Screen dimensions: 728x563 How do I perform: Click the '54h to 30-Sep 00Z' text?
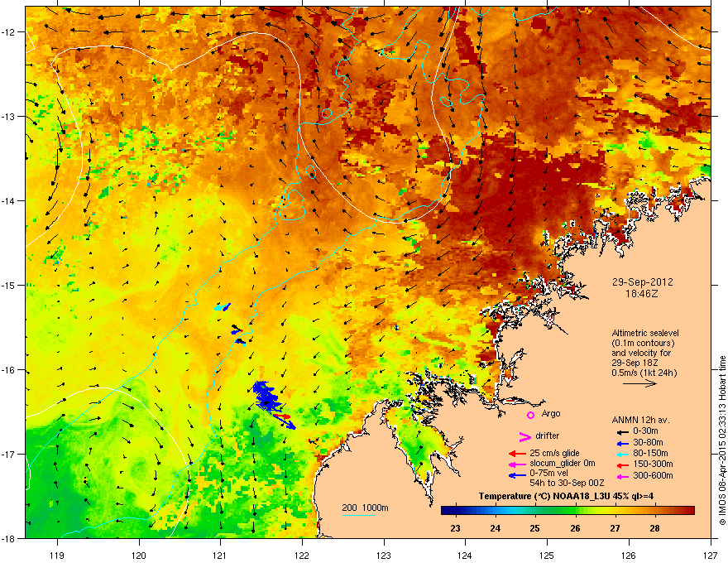567,483
